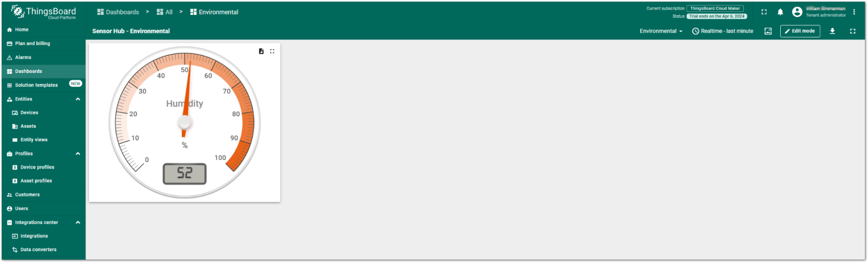Click the export dashboard download icon
The height and width of the screenshot is (263, 868).
point(832,31)
